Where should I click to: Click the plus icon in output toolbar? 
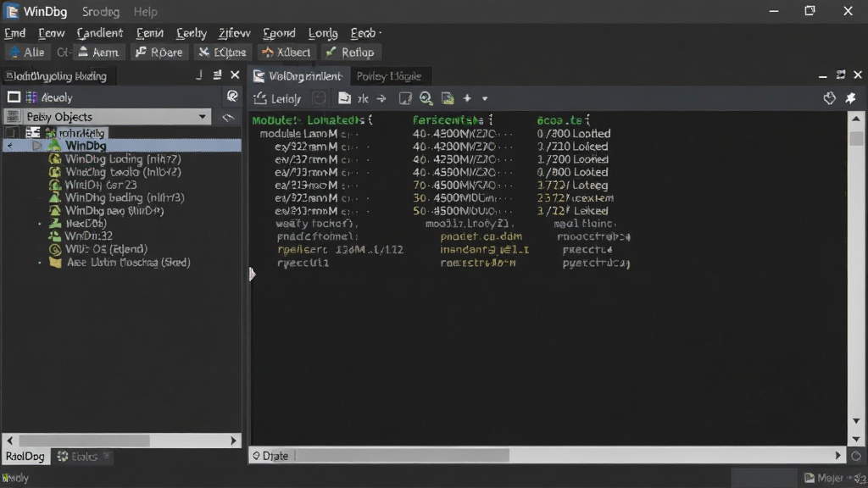tap(467, 98)
